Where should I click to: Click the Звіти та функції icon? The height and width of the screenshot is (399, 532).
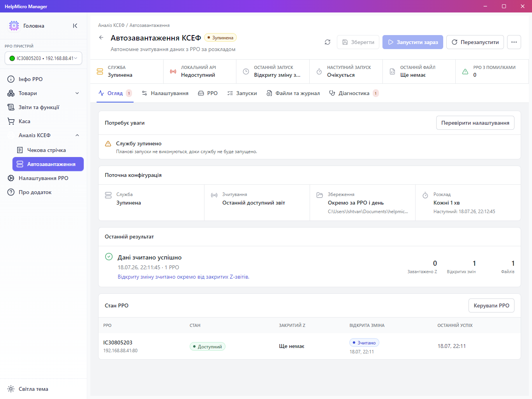[x=11, y=107]
